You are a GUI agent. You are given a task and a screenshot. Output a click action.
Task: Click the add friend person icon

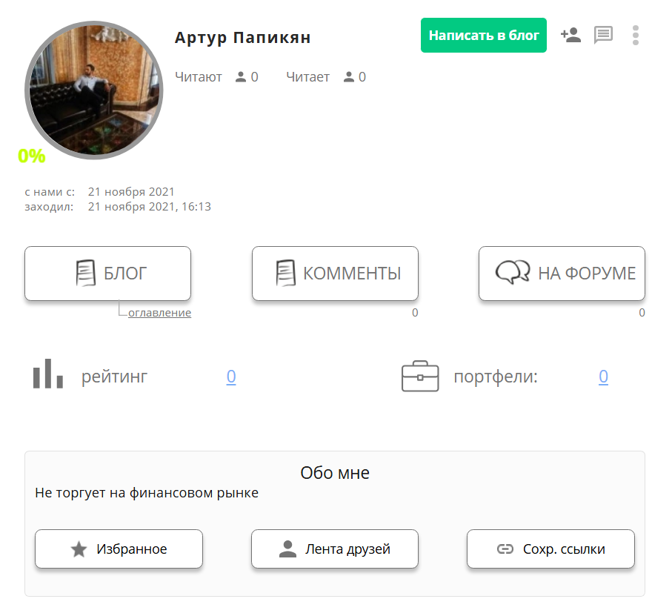(570, 35)
